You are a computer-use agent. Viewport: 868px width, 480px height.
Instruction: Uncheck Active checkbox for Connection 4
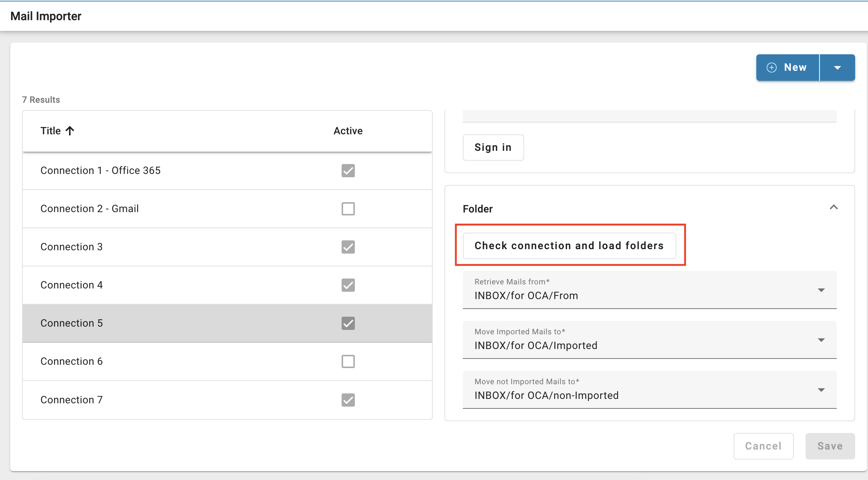point(348,285)
